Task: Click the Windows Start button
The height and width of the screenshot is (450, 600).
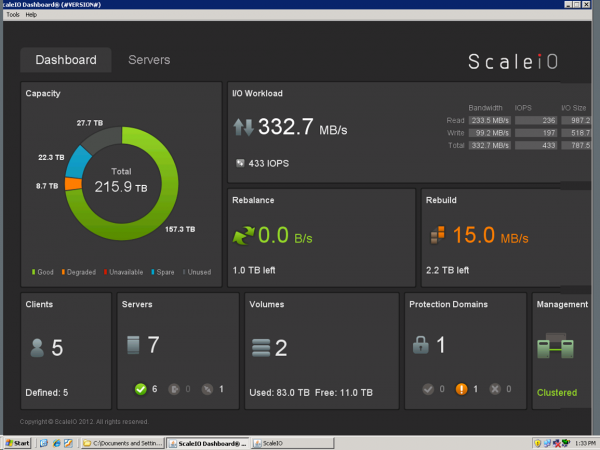Action: [x=17, y=443]
